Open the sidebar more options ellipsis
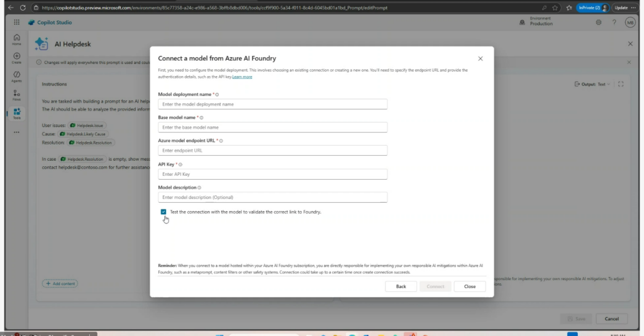The image size is (644, 336). 16,133
